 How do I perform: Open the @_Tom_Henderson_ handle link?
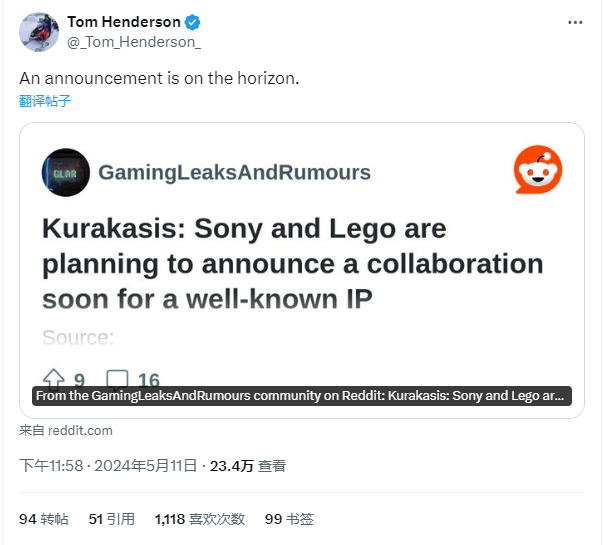point(133,41)
